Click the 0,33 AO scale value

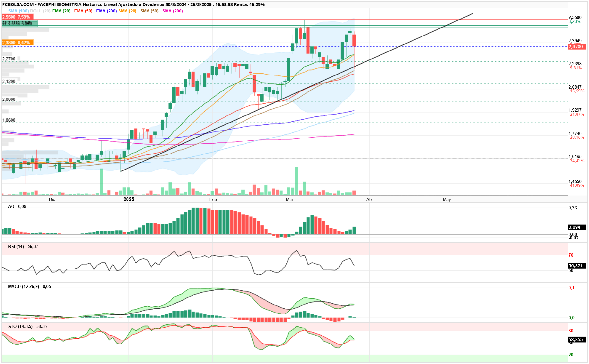click(x=573, y=208)
